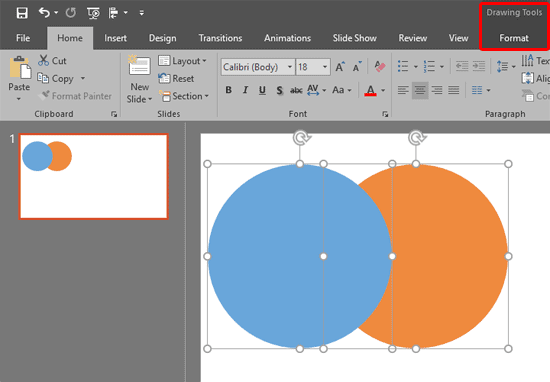The height and width of the screenshot is (382, 550).
Task: Click the Copy button
Action: point(56,78)
